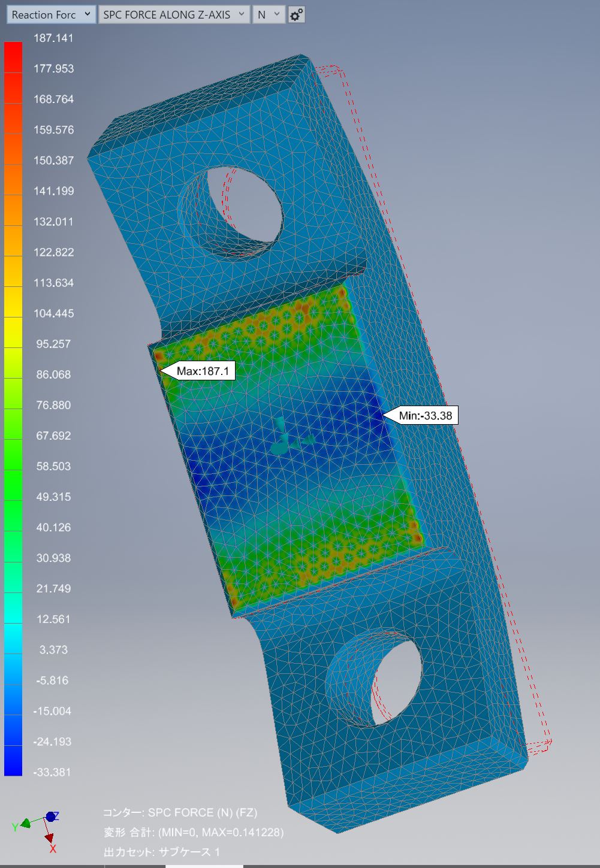600x868 pixels.
Task: Click the legend value 122.822
Action: click(x=53, y=252)
